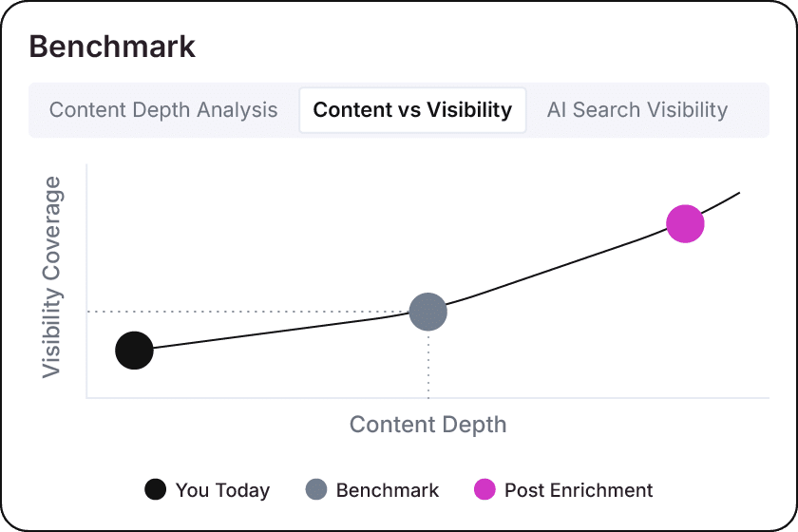Click the horizontal dotted benchmark guide line
Viewport: 798px width, 532px height.
click(x=248, y=311)
